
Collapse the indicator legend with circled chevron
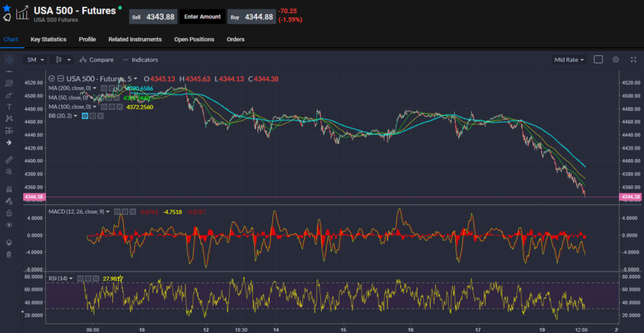[x=52, y=79]
